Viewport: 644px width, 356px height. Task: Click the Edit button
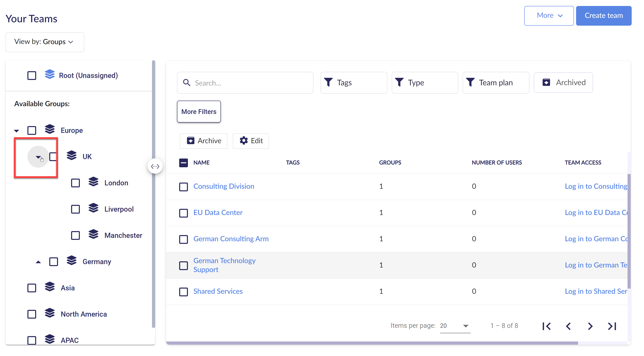click(x=251, y=141)
